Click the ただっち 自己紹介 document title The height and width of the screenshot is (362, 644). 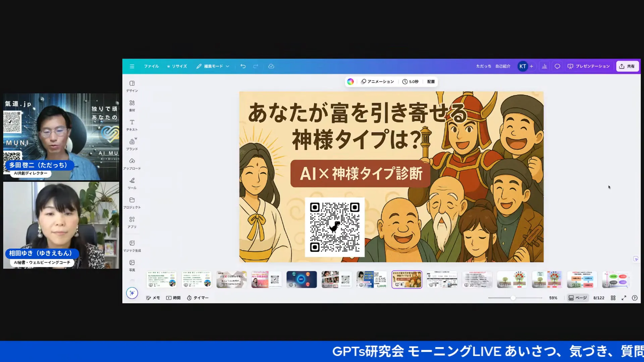tap(493, 66)
